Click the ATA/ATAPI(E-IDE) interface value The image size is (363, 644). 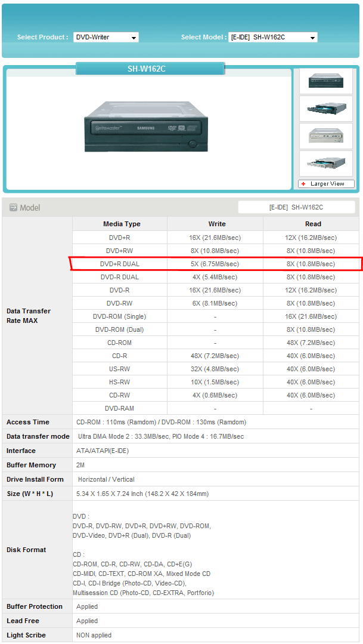tap(103, 451)
